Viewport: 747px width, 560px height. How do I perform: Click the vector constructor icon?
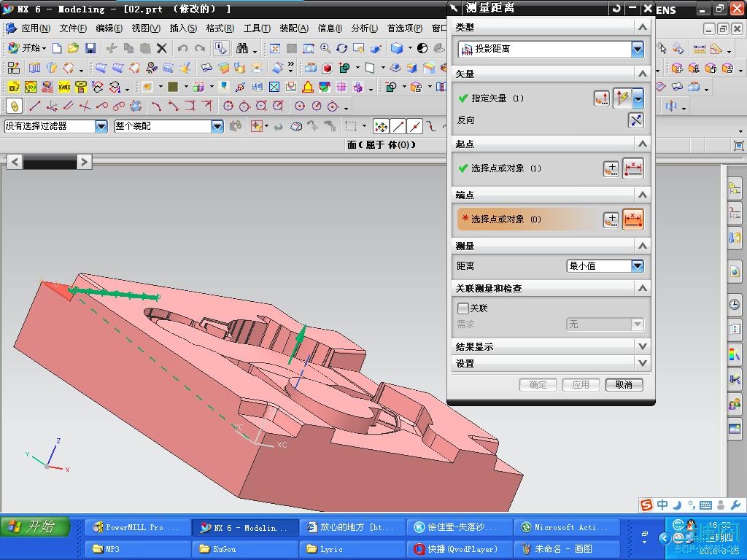pos(602,98)
